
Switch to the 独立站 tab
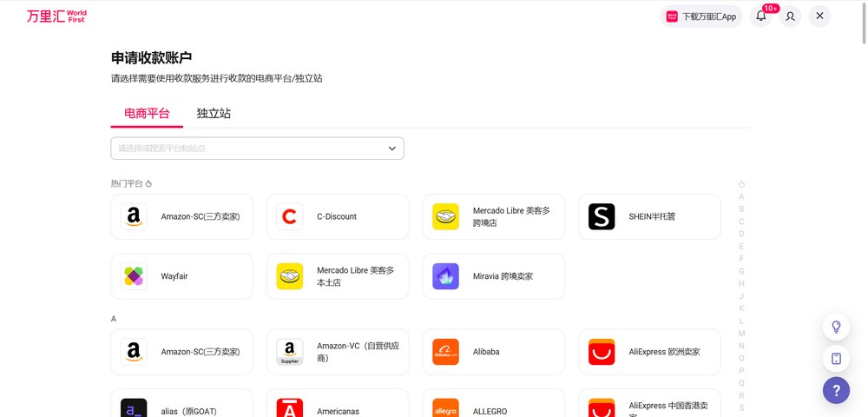[x=214, y=114]
